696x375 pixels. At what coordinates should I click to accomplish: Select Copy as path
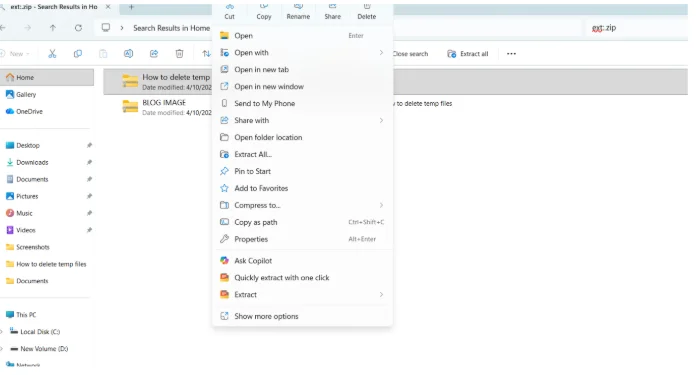pos(302,222)
